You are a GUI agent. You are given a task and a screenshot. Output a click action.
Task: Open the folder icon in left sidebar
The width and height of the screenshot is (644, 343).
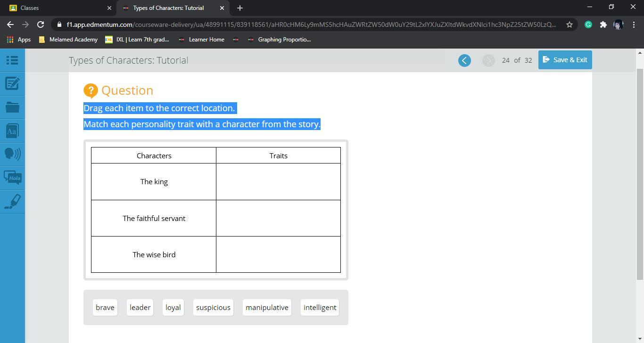(x=12, y=107)
